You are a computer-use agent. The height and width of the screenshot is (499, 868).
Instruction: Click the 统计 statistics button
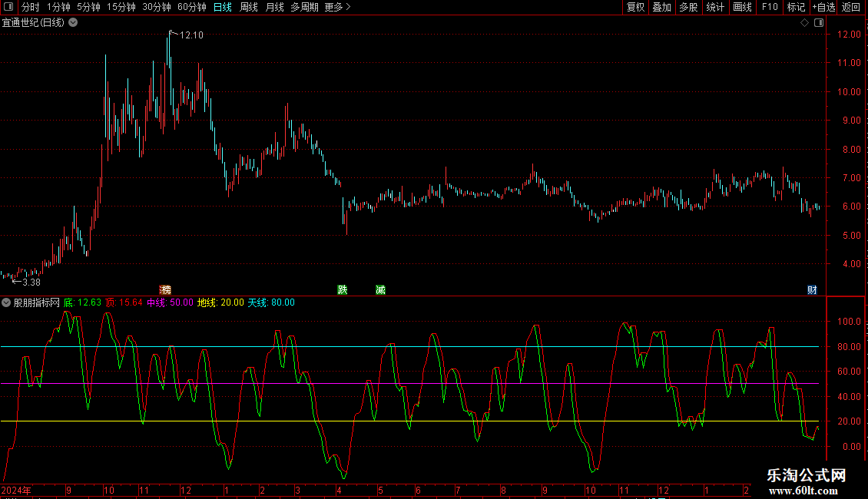click(715, 7)
